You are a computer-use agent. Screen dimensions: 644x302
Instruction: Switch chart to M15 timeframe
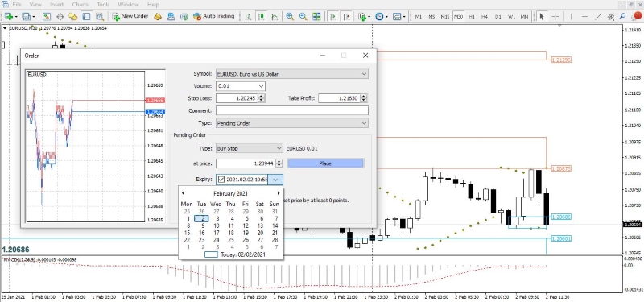445,17
